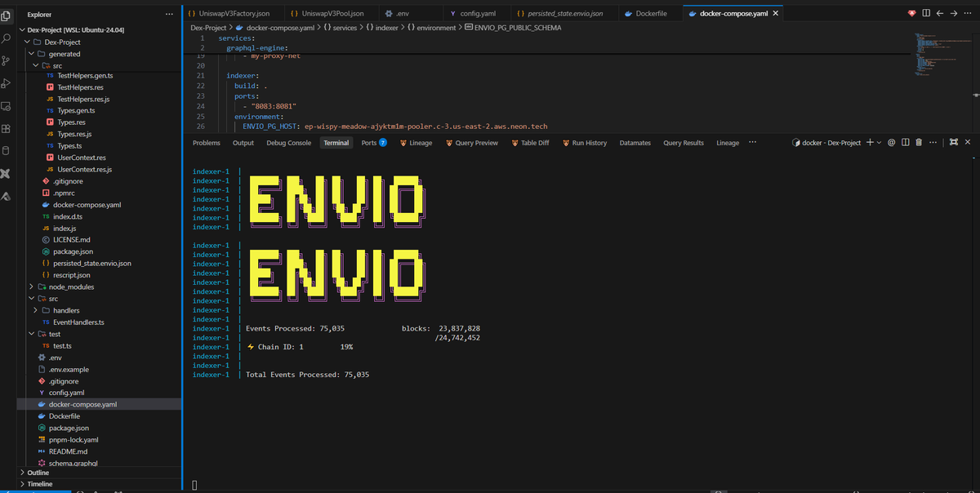Open the database cylinder icon in activity bar
Image resolution: width=980 pixels, height=493 pixels.
click(x=7, y=151)
